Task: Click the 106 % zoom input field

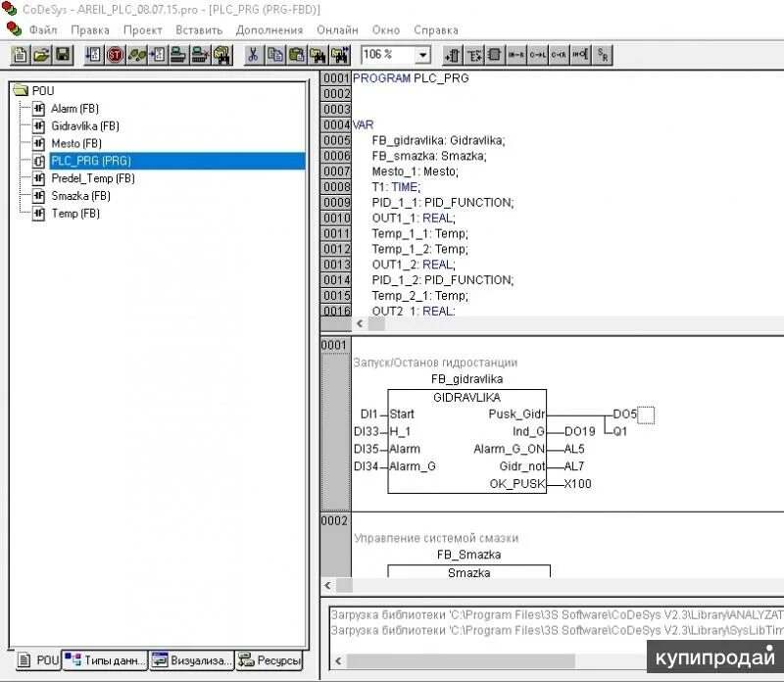Action: (x=388, y=55)
